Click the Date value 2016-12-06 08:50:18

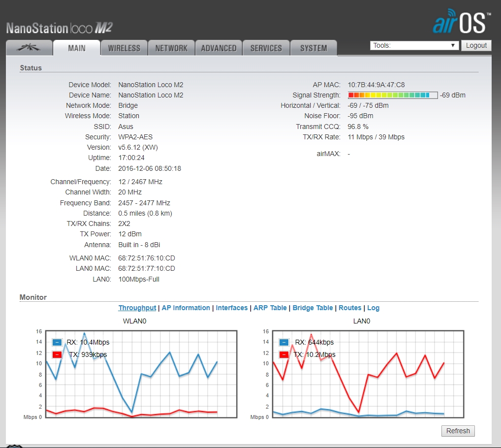pyautogui.click(x=150, y=168)
